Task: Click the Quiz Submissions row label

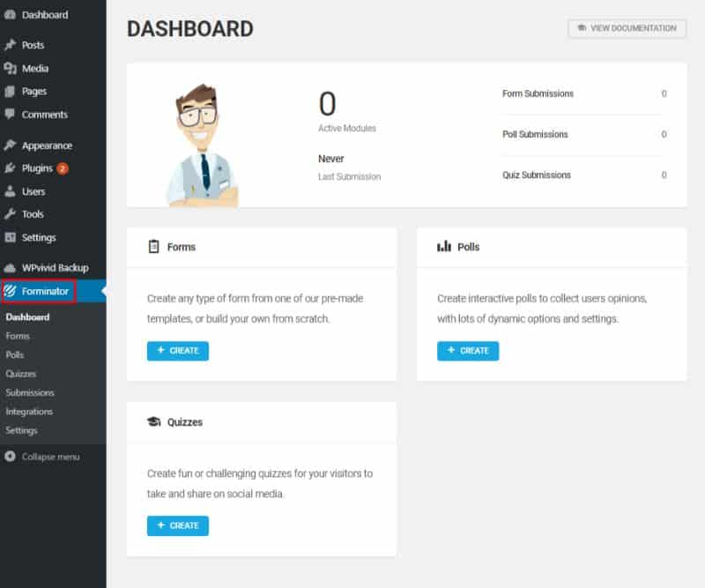Action: (537, 175)
